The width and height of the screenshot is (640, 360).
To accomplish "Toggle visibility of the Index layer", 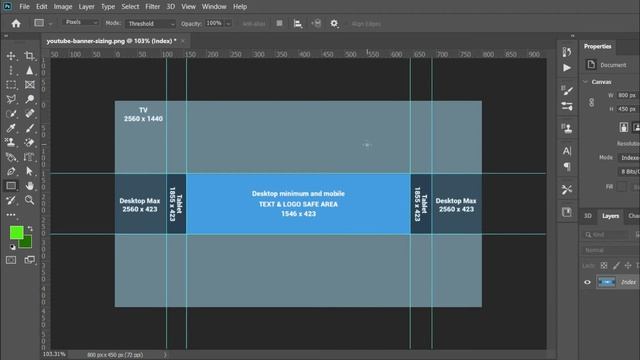I will click(587, 282).
